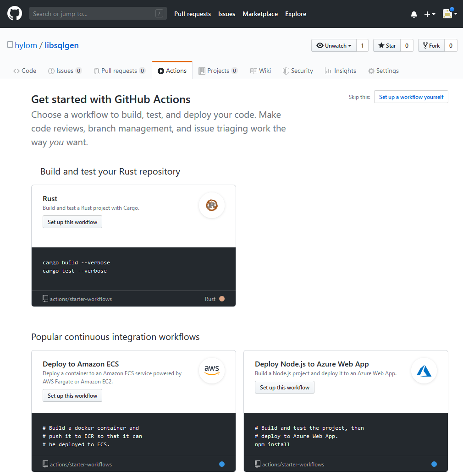
Task: Click Popular continuous integration workflows heading
Action: pyautogui.click(x=116, y=337)
